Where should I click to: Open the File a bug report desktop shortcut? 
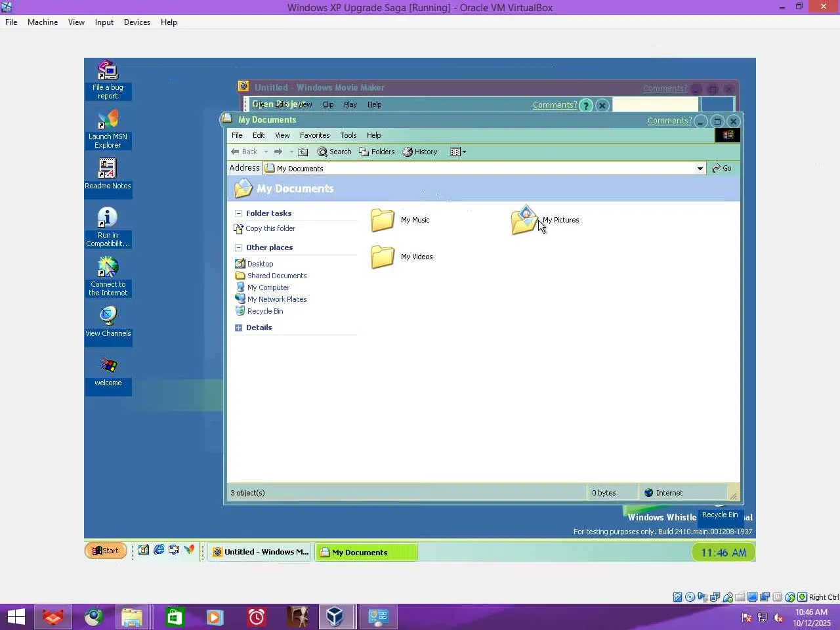coord(108,80)
